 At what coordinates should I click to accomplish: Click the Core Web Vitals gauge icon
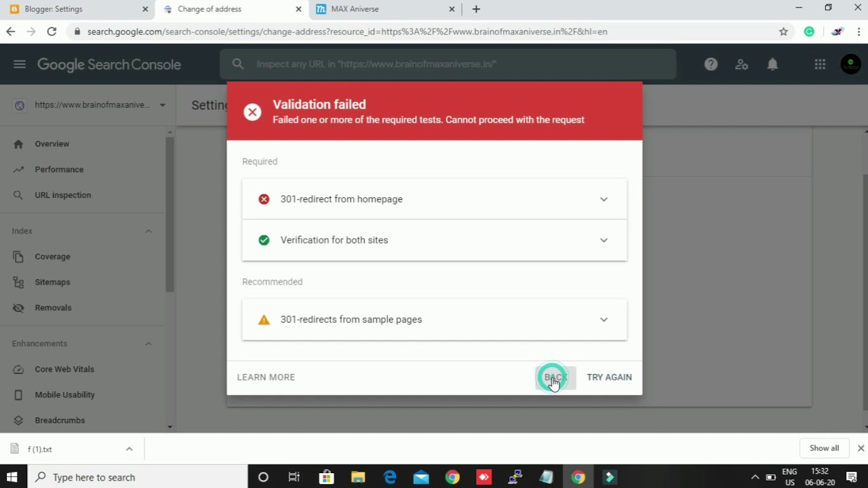(18, 369)
